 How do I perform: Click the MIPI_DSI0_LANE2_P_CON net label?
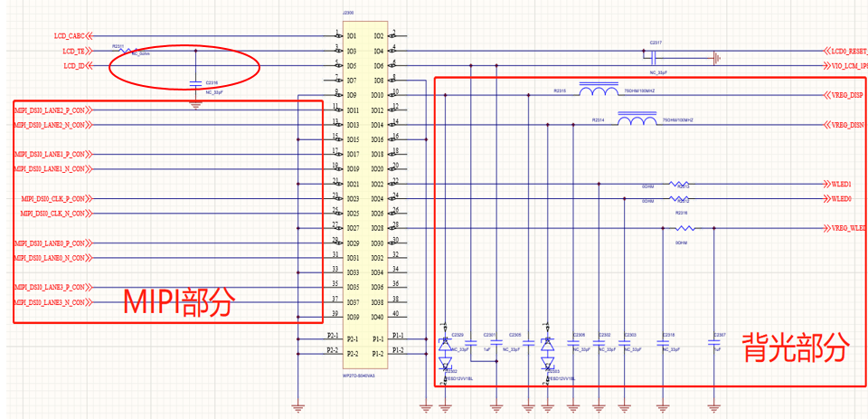pos(50,110)
